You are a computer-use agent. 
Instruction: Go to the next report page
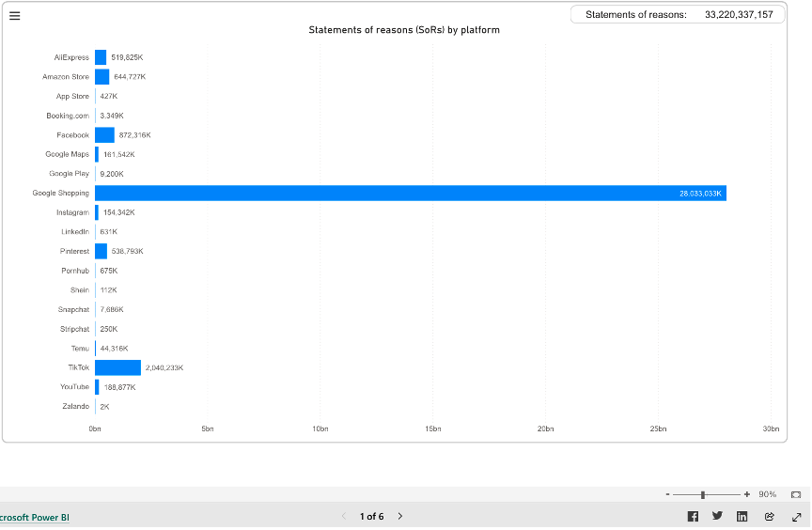400,516
